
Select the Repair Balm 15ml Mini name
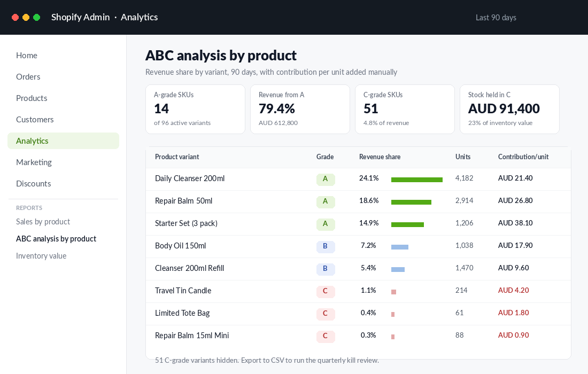pyautogui.click(x=192, y=336)
